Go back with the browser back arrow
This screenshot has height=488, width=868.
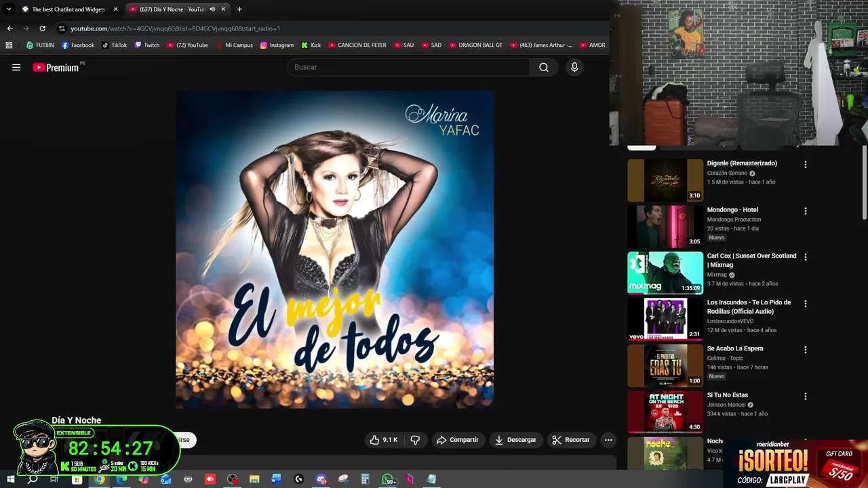pyautogui.click(x=9, y=28)
